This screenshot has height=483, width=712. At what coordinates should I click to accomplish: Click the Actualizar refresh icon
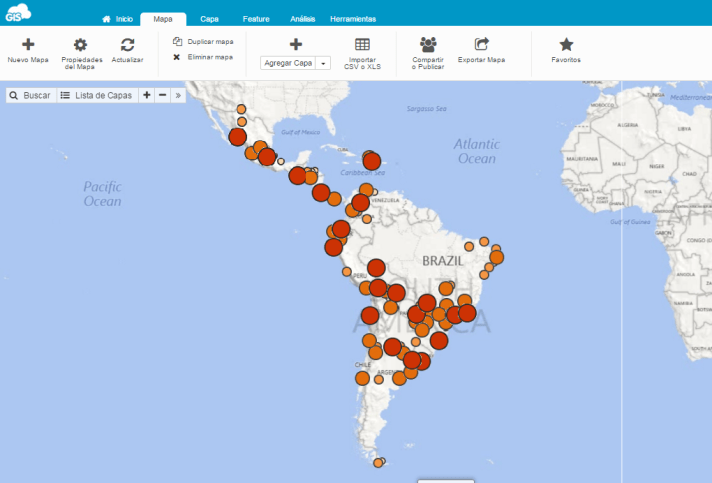128,44
